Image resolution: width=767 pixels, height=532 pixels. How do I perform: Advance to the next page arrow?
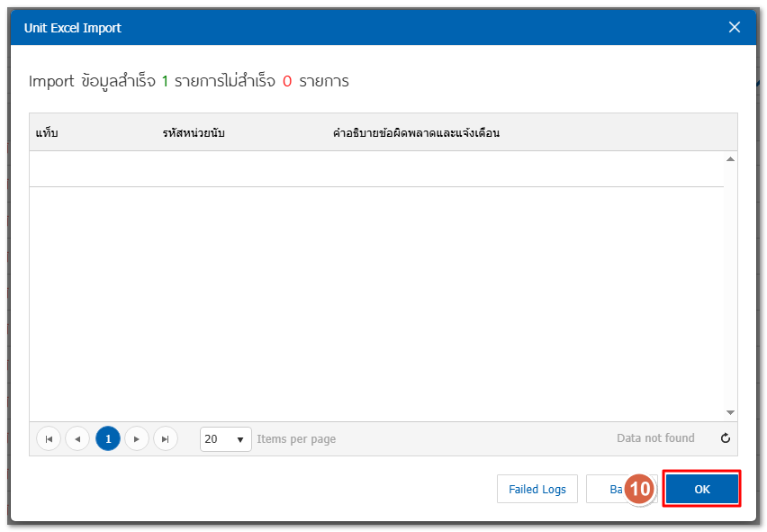(136, 439)
